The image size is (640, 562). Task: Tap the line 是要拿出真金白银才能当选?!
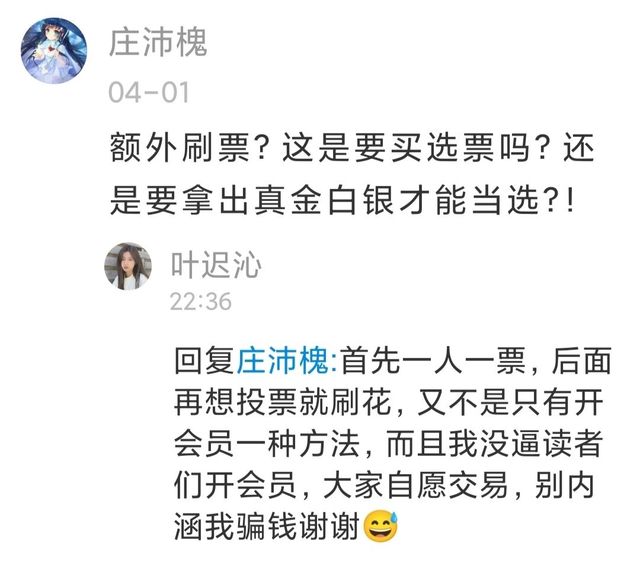(342, 200)
